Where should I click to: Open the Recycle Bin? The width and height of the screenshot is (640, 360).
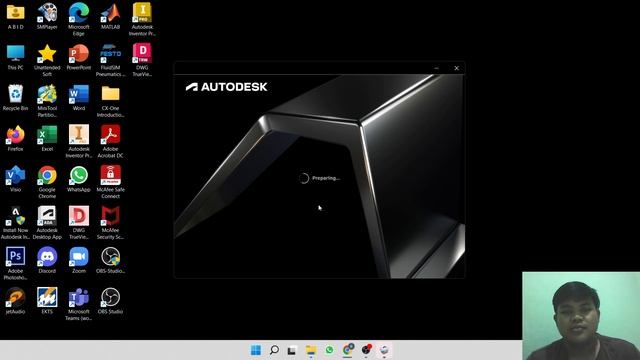point(16,98)
